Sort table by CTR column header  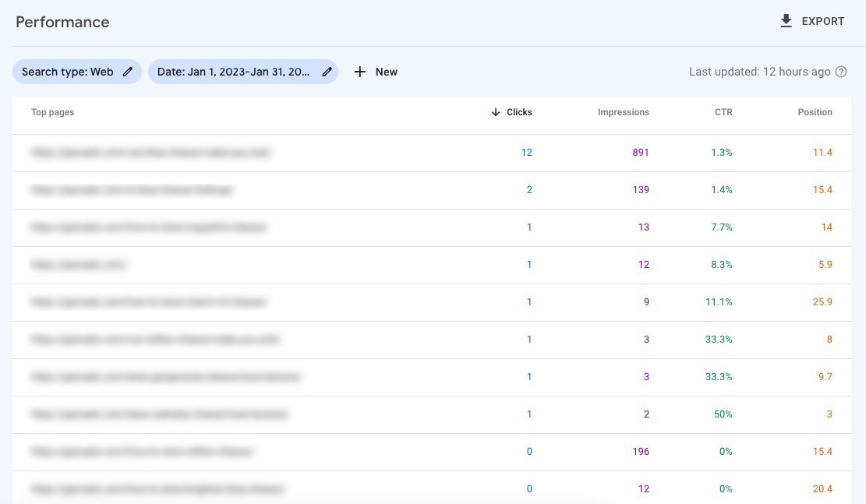pyautogui.click(x=723, y=112)
